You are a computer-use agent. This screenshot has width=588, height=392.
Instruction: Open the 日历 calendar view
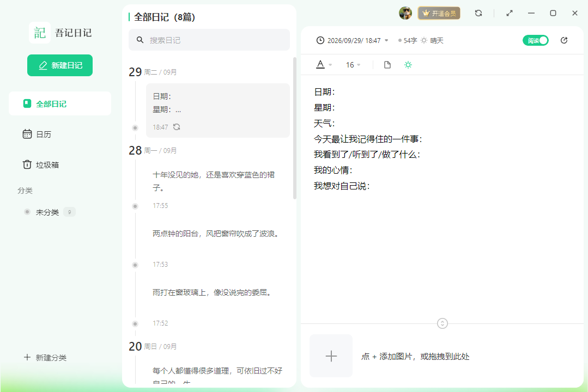tap(37, 134)
